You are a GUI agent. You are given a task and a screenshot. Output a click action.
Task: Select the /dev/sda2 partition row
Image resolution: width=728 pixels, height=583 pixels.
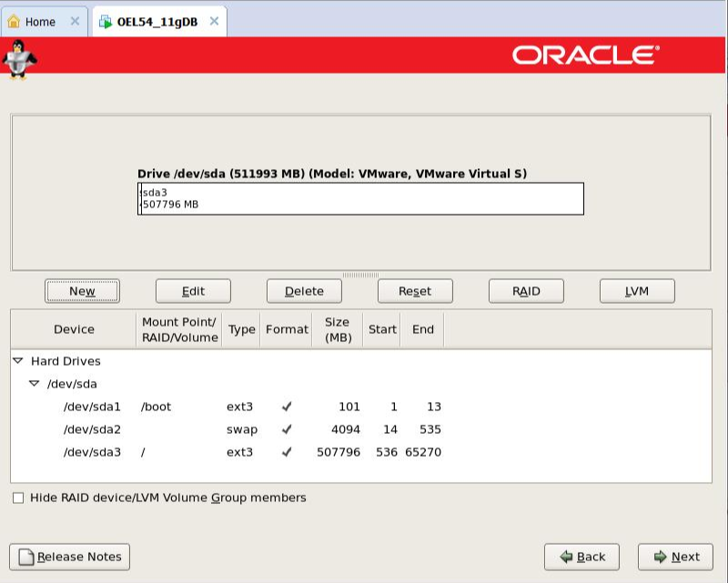pyautogui.click(x=361, y=429)
